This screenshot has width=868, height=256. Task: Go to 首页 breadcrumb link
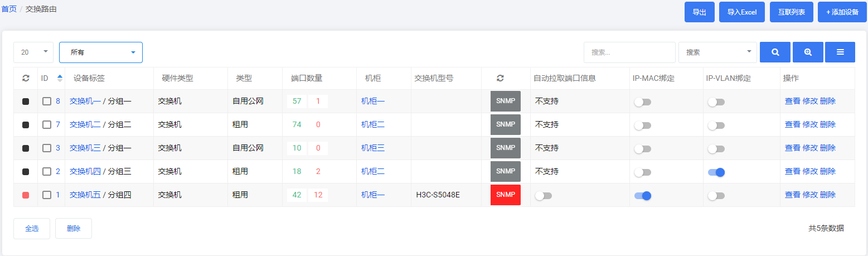(x=9, y=9)
